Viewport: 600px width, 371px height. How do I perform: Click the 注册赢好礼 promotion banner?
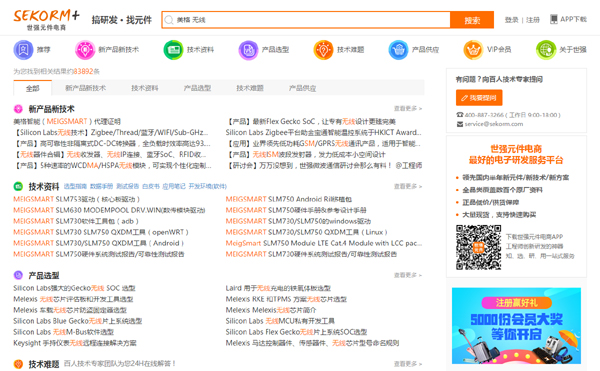point(516,325)
